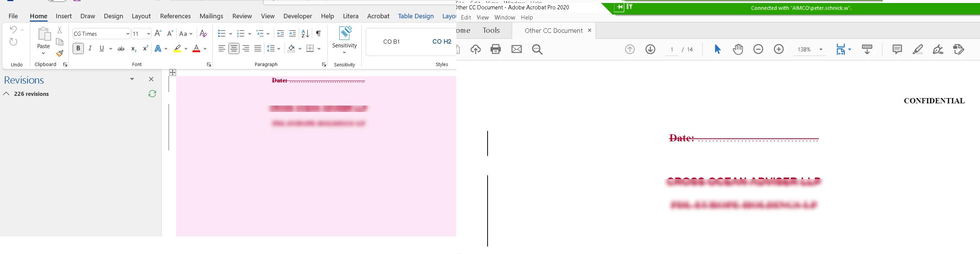Viewport: 980px width, 254px height.
Task: Click the Copy icon in Clipboard group
Action: coord(60,42)
